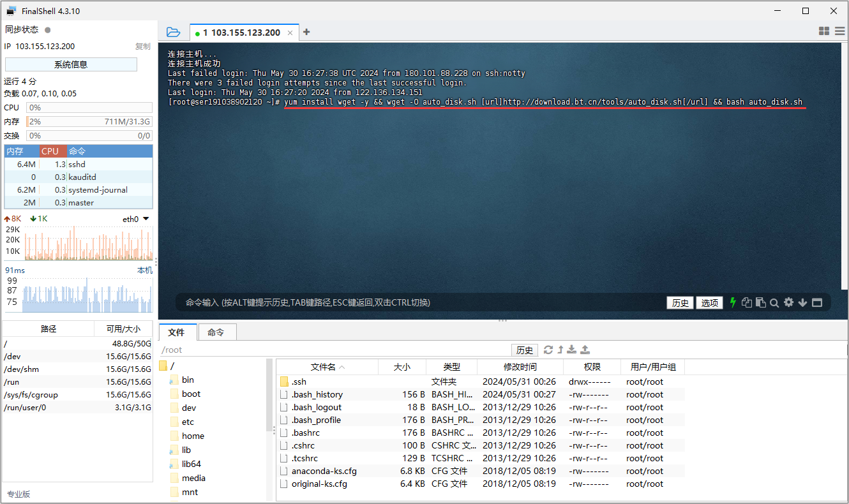
Task: Click 复制 to copy the IP address
Action: (x=142, y=47)
